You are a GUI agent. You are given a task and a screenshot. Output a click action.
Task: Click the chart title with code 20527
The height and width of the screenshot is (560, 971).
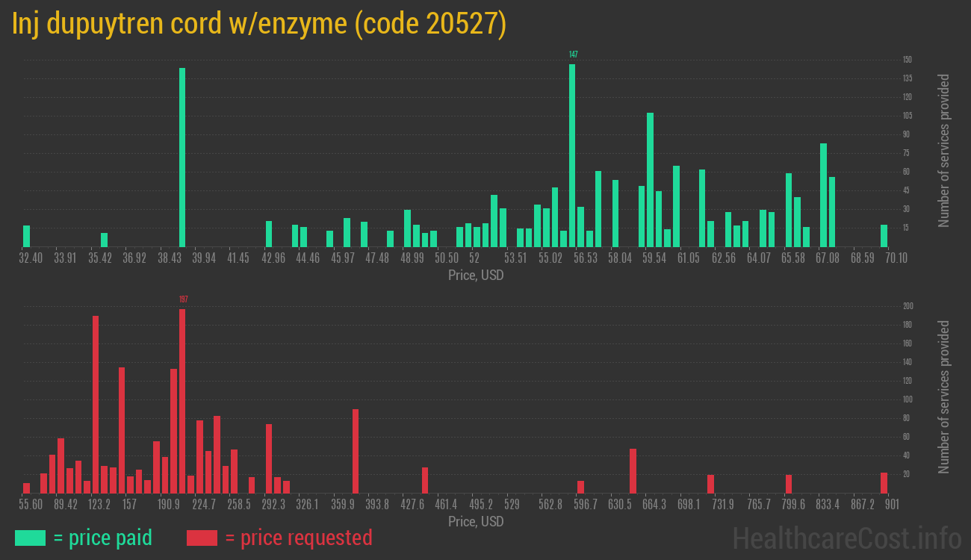(259, 24)
